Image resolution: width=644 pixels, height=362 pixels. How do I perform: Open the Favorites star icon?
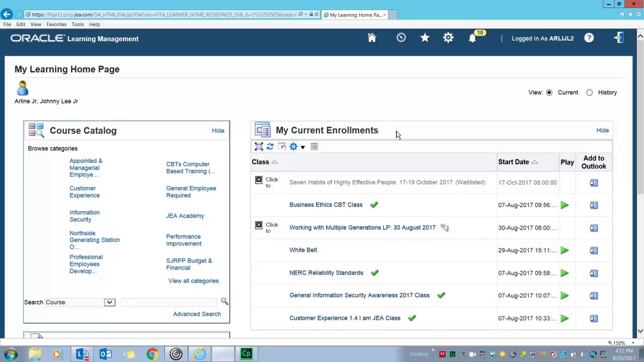coord(425,38)
